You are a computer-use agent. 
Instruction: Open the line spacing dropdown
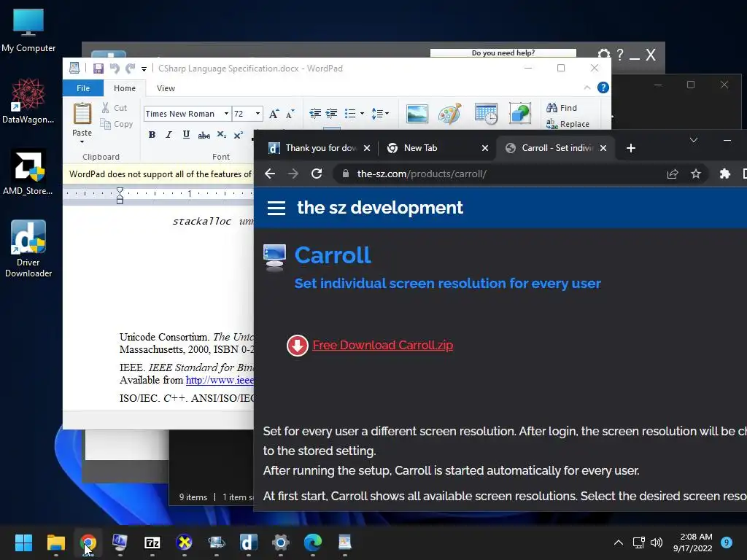379,113
